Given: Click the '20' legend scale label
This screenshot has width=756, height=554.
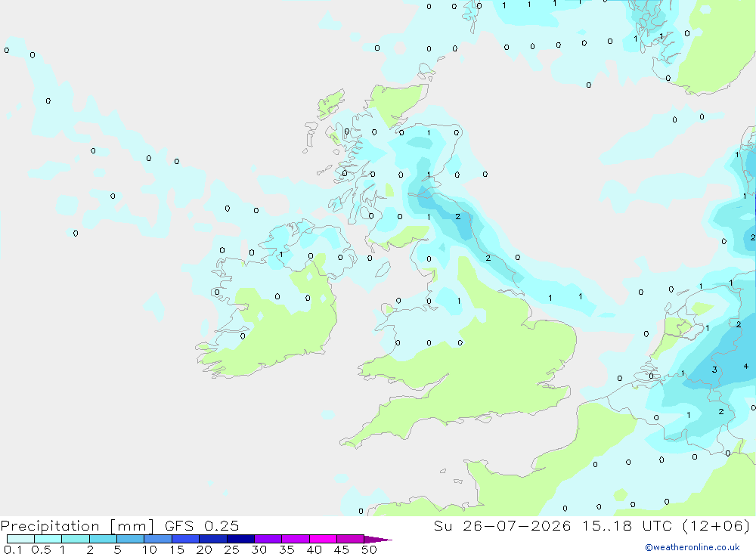Looking at the screenshot, I should [x=204, y=549].
